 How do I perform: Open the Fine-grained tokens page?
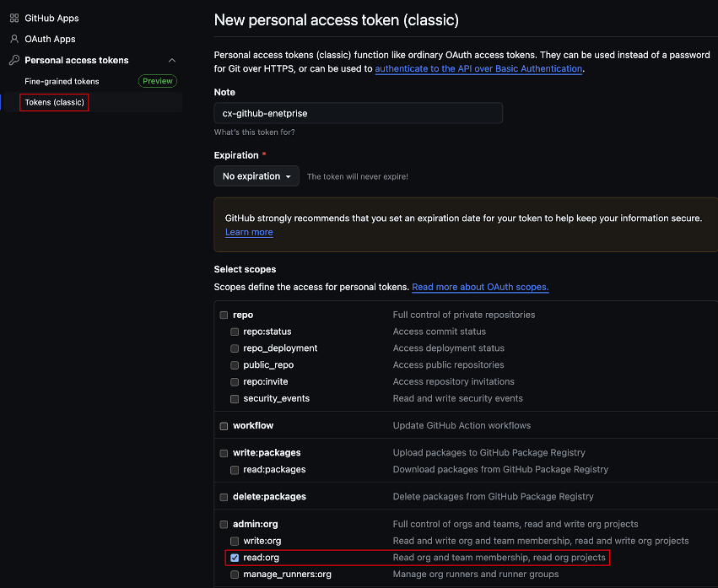(x=62, y=81)
